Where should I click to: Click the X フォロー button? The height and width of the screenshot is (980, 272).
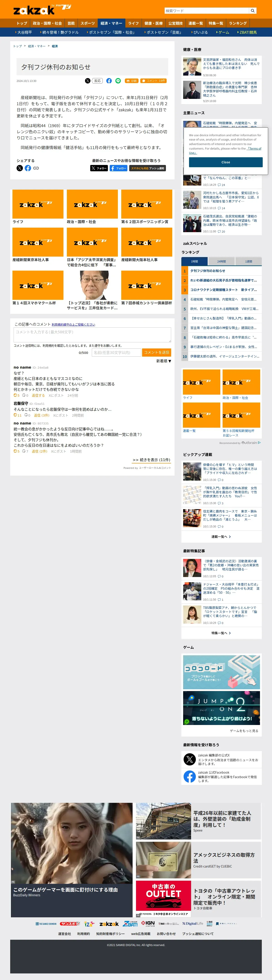99,168
